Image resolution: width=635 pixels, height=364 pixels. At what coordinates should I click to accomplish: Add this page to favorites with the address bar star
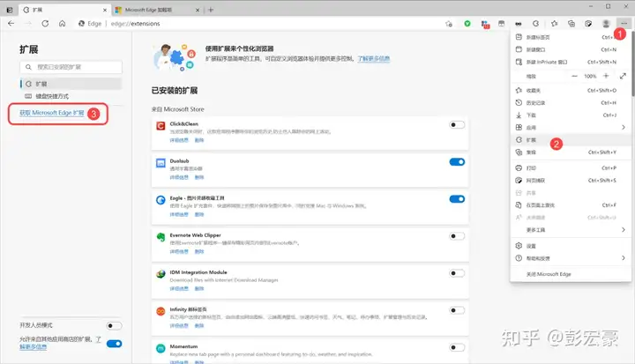(449, 24)
